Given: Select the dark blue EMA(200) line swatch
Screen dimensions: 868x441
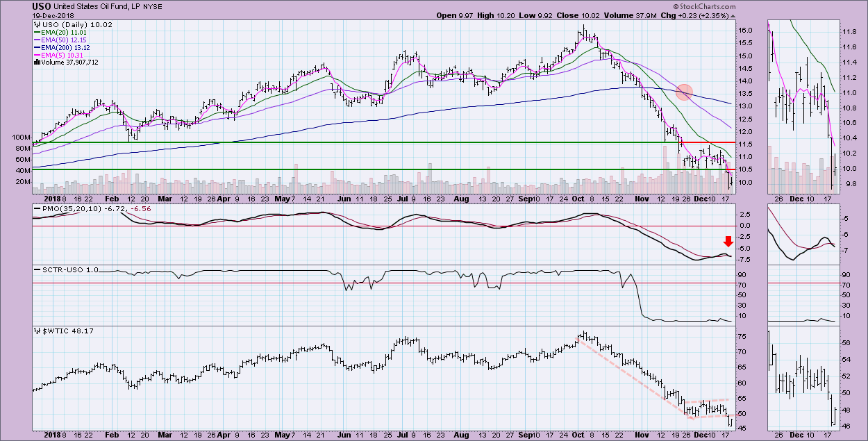Looking at the screenshot, I should (x=37, y=47).
